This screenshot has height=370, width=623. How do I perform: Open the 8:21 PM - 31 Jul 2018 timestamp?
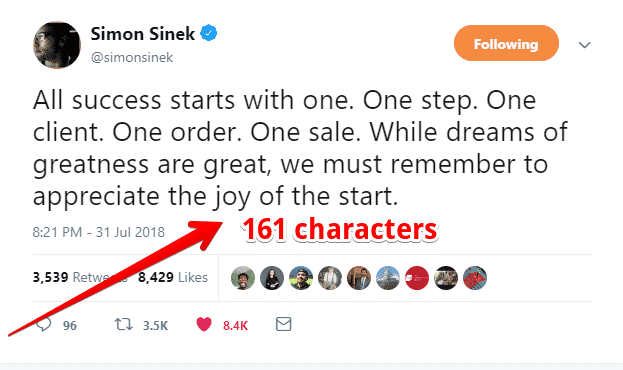pyautogui.click(x=99, y=232)
